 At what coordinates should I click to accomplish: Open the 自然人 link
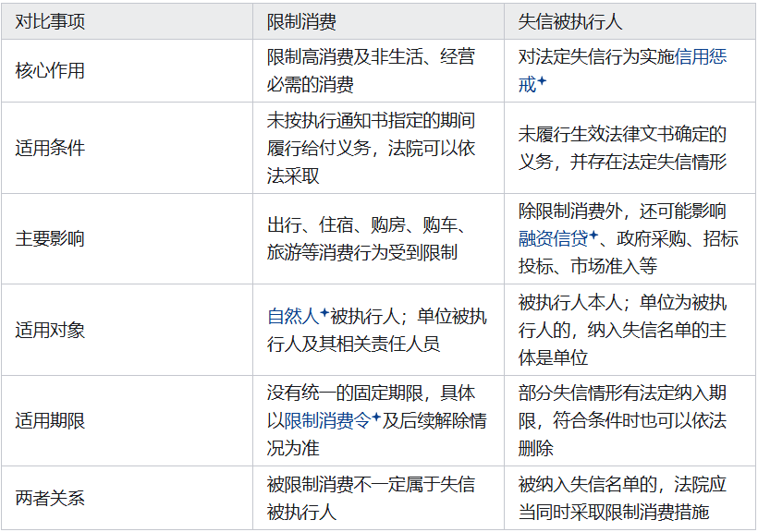(x=293, y=317)
